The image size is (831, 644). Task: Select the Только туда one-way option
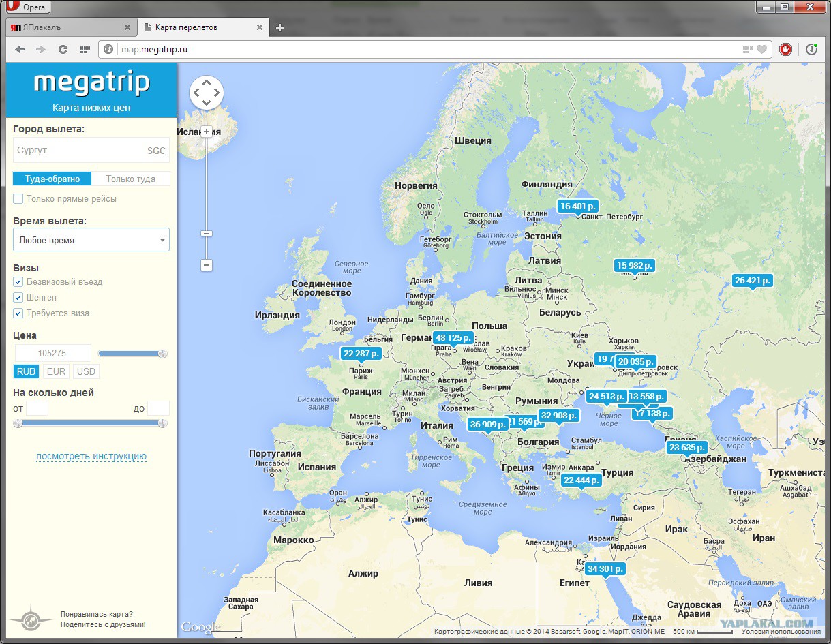coord(131,179)
